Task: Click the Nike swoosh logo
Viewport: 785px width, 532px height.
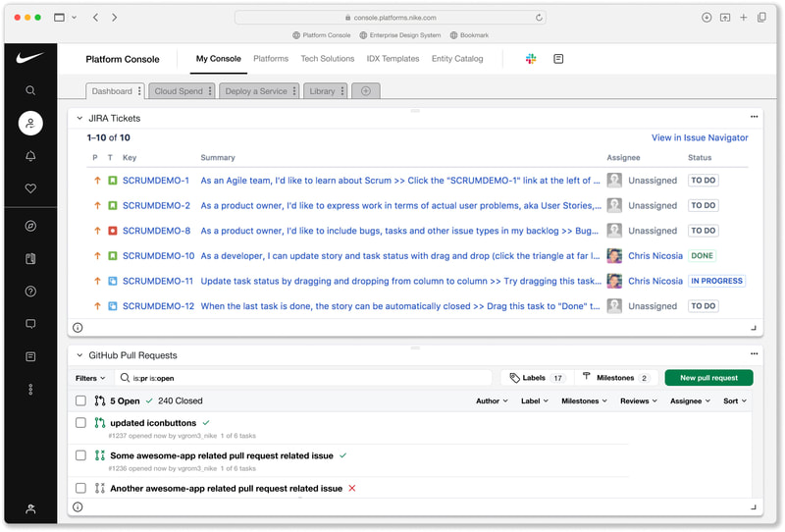Action: 30,58
